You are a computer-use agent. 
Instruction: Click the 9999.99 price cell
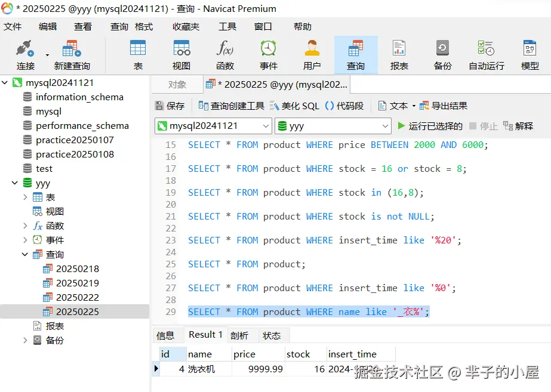(258, 369)
